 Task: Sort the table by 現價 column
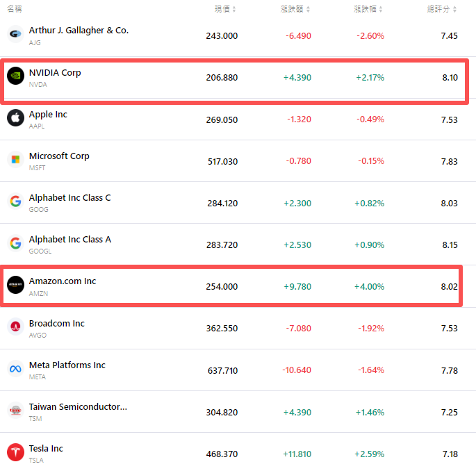click(x=225, y=9)
